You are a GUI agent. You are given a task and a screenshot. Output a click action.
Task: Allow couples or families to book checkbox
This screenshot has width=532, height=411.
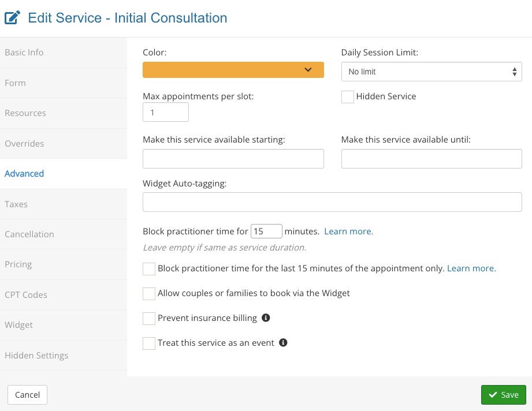pos(149,294)
